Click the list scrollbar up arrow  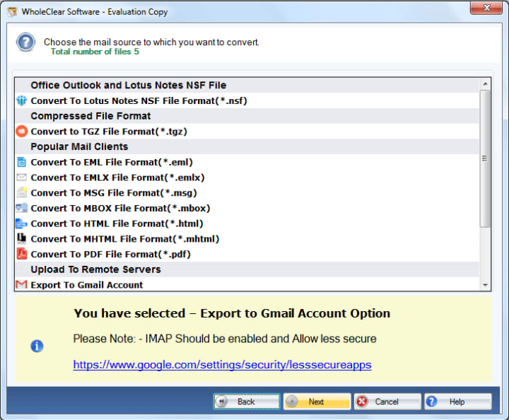click(485, 83)
